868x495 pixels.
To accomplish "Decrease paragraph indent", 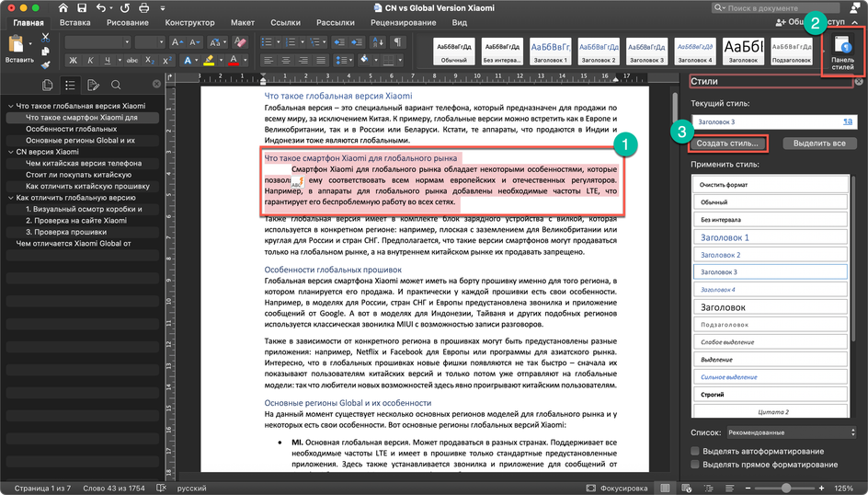I will (339, 42).
